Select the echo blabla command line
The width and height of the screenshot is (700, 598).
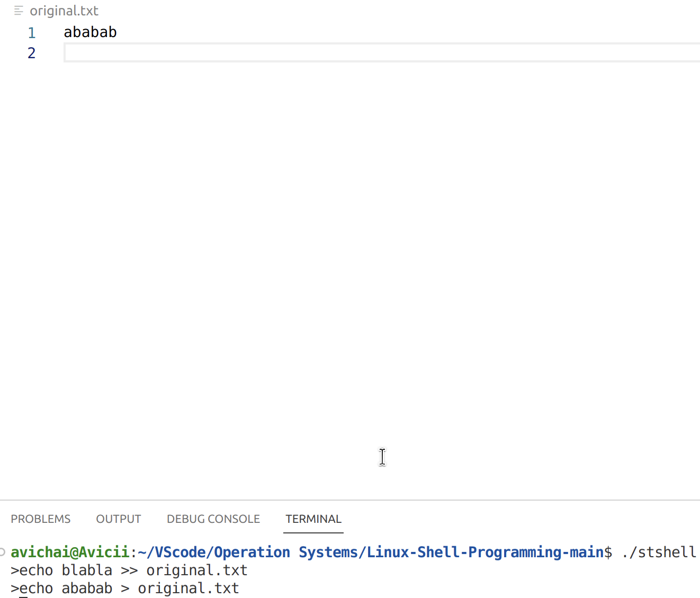tap(129, 570)
